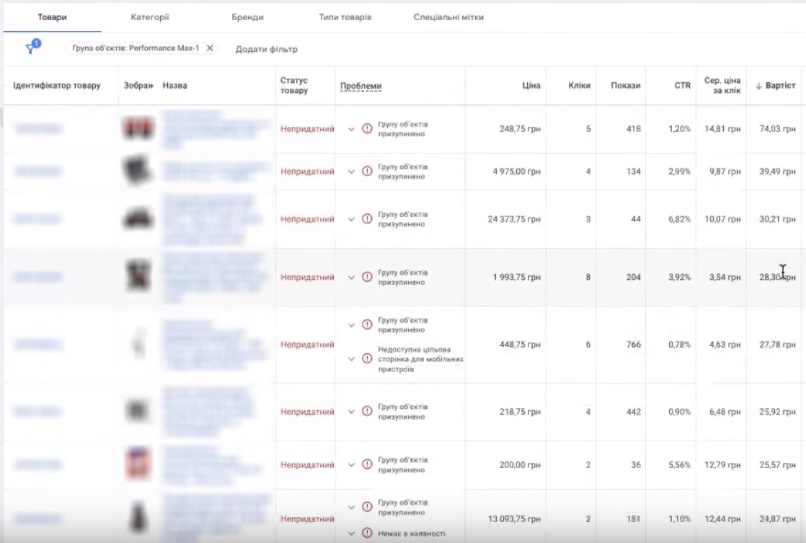Click the warning icon in the 248,75 грн row

367,129
